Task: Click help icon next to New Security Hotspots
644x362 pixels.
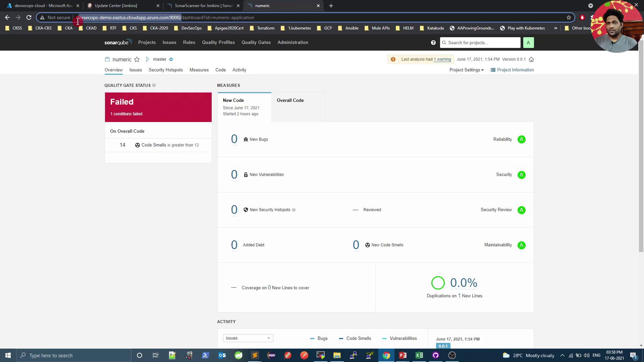Action: coord(294,210)
